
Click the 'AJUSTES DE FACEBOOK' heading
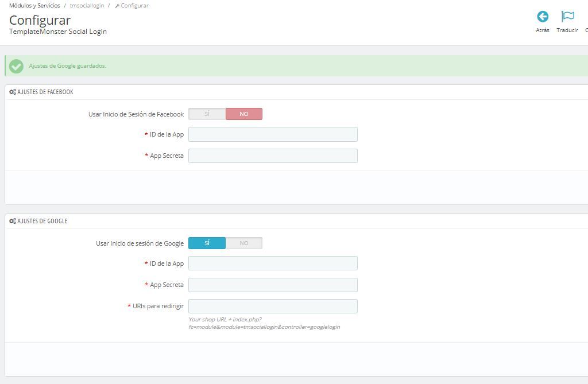click(x=45, y=92)
